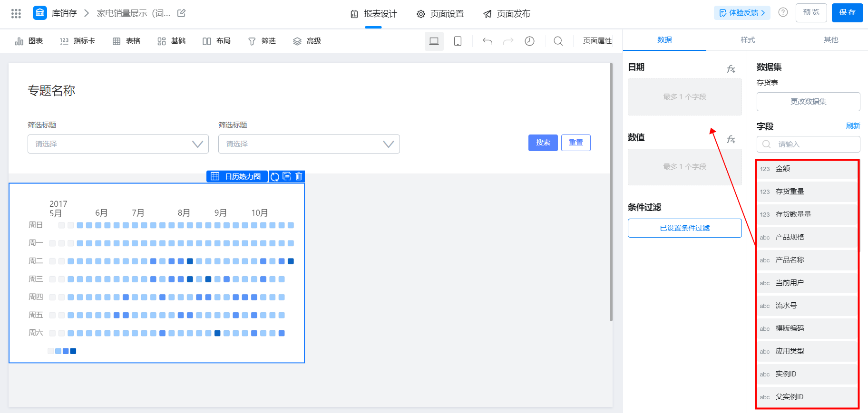The width and height of the screenshot is (868, 413).
Task: Open the 图表 chart menu
Action: (x=29, y=41)
